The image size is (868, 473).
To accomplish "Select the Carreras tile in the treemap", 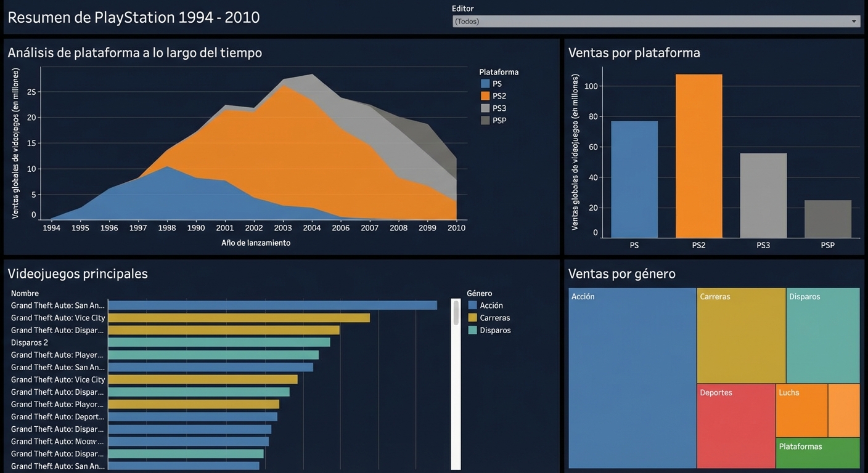I will (742, 336).
